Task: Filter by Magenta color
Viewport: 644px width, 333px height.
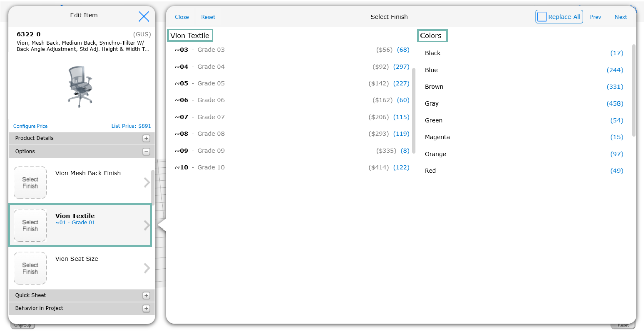Action: point(524,137)
